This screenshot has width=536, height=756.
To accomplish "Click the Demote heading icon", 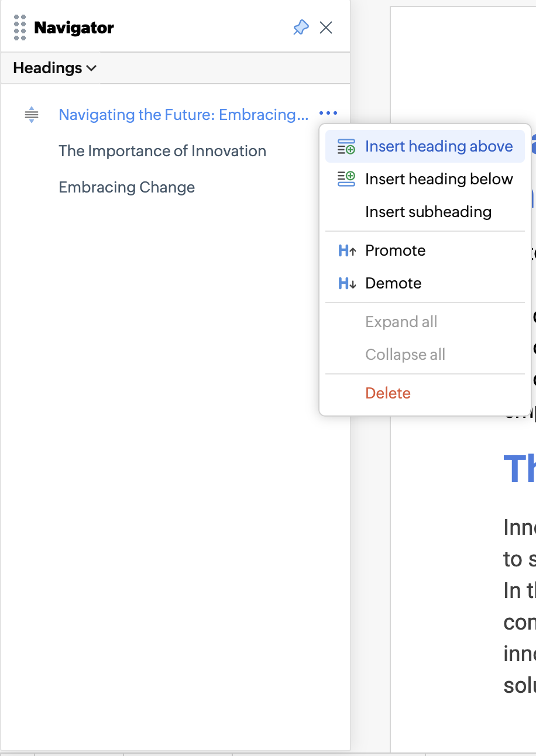I will pos(346,283).
